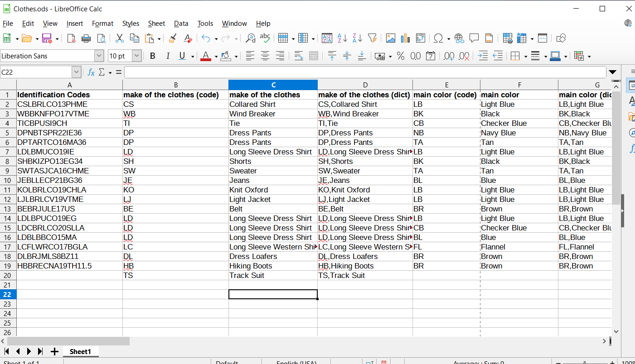
Task: Save the document with the Save icon
Action: 46,38
